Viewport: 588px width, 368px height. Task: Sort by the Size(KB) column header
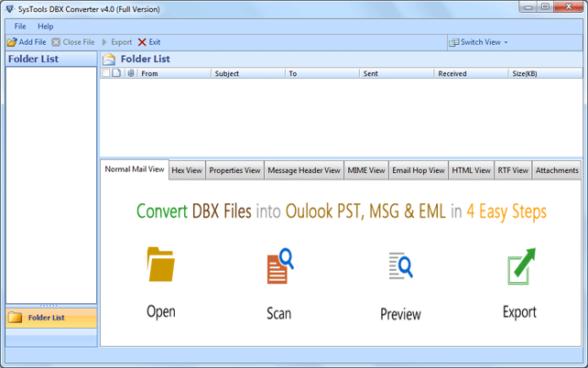(545, 73)
